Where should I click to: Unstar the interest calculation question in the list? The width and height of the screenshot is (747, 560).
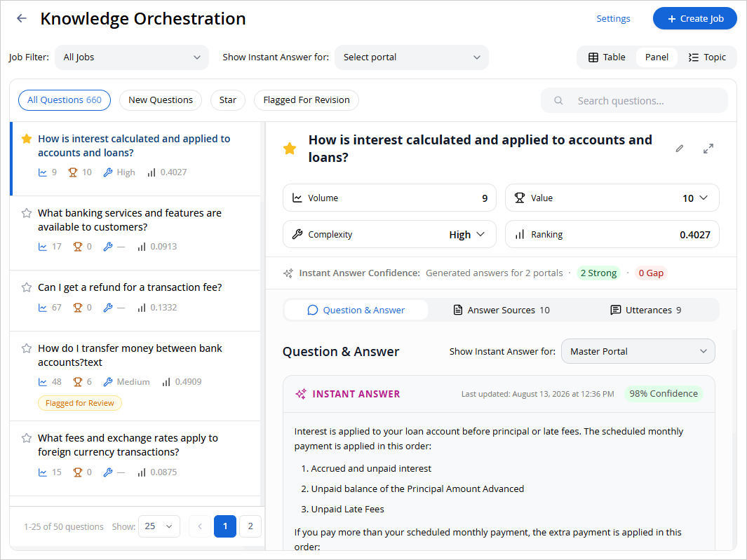pos(27,139)
